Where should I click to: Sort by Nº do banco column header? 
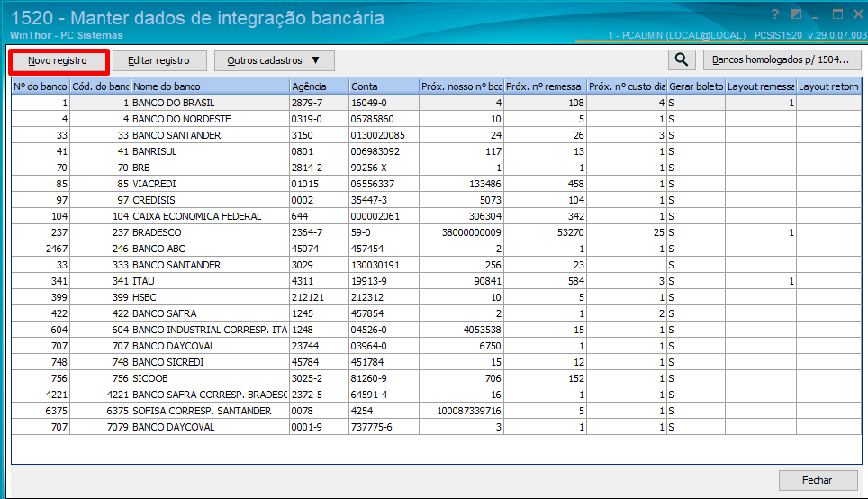41,86
